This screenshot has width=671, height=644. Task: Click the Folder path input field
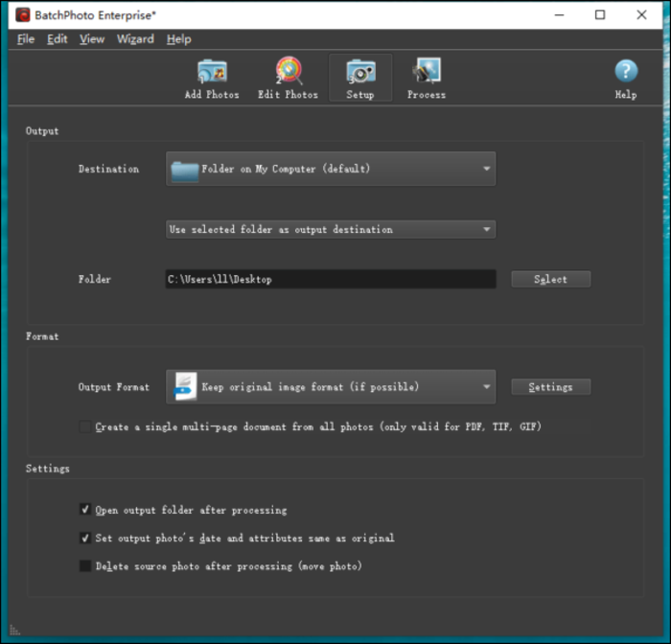pos(331,279)
